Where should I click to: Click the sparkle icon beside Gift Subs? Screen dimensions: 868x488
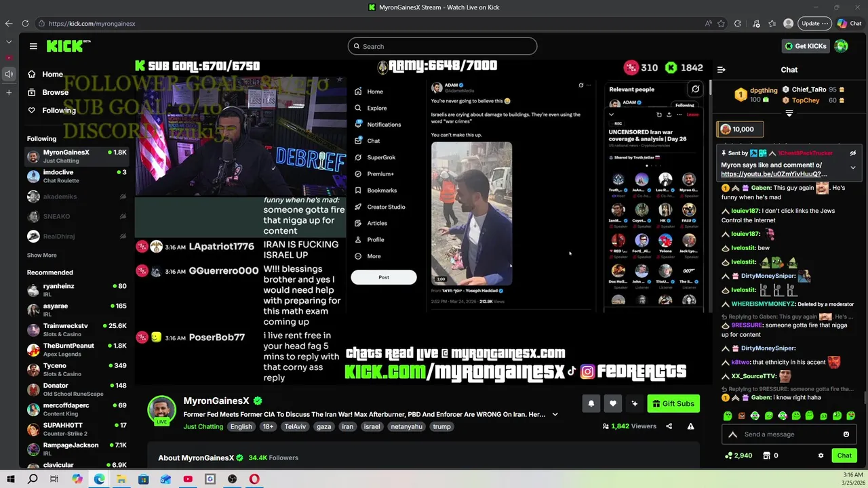[634, 403]
